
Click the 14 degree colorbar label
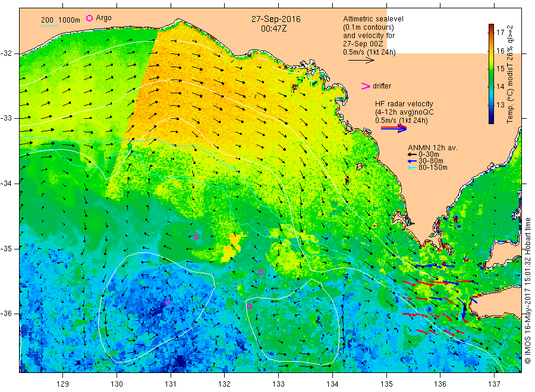500,87
